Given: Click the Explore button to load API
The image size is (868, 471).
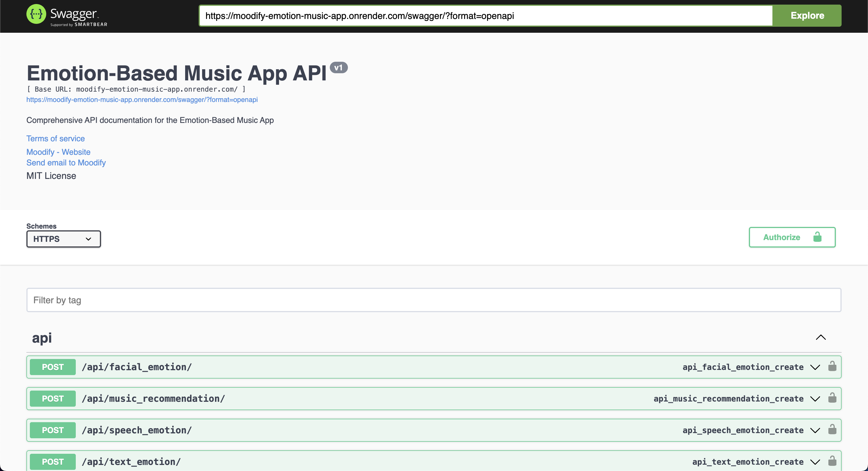Looking at the screenshot, I should pyautogui.click(x=807, y=16).
